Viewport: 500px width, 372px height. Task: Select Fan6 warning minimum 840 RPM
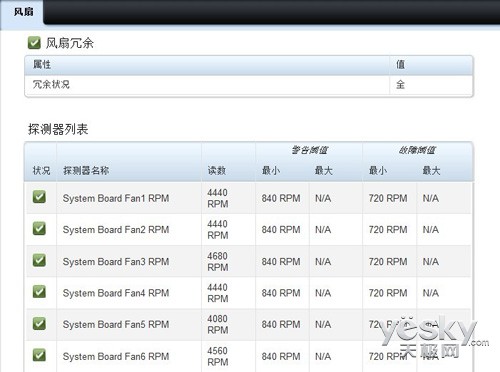click(281, 356)
